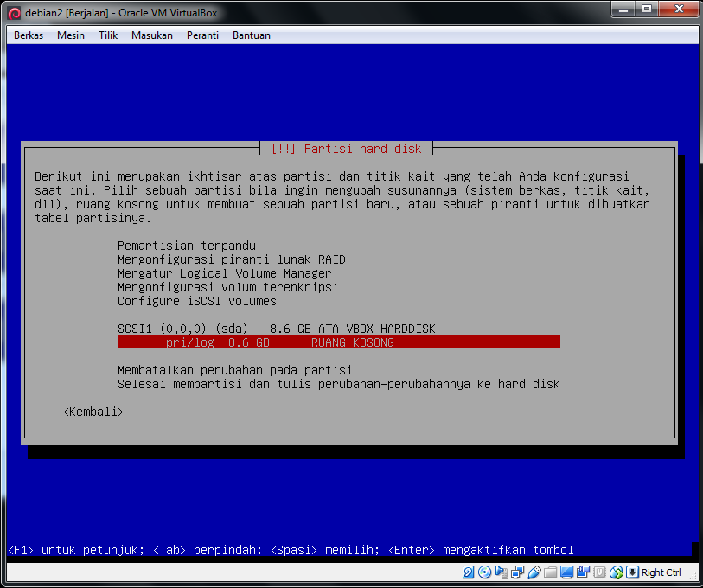The image size is (703, 588).
Task: Select Configure iSCSI volumes
Action: coord(197,302)
